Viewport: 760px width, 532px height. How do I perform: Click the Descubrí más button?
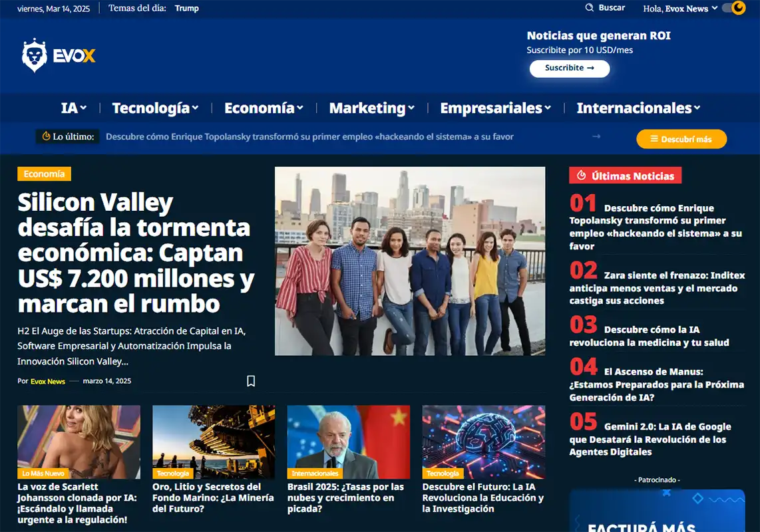[x=681, y=139]
